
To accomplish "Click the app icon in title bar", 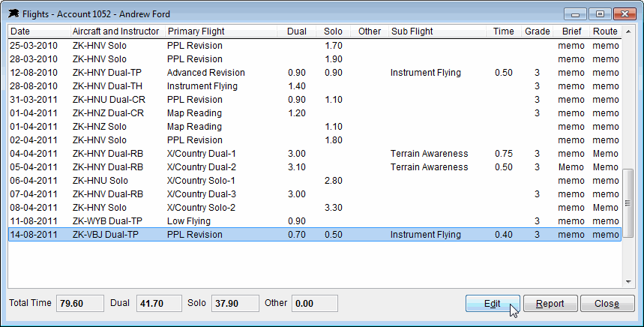I will pyautogui.click(x=13, y=13).
